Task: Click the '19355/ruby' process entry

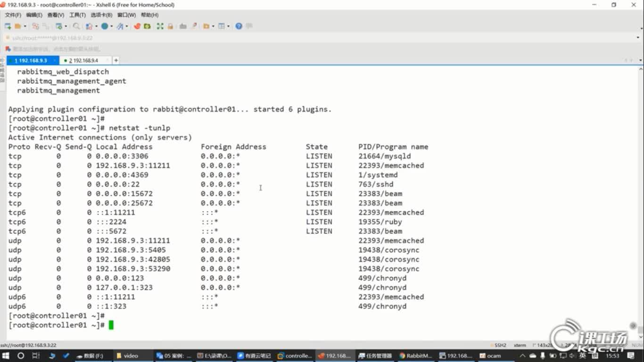Action: 380,222
